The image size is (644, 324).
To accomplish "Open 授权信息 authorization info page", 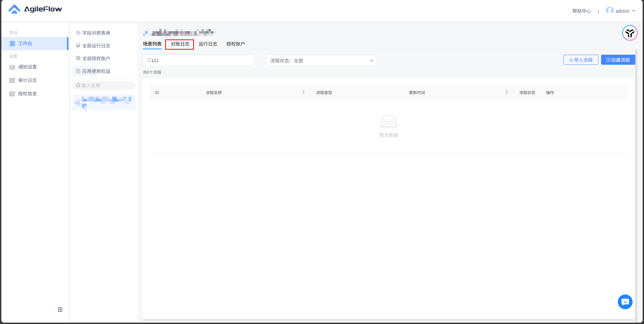I will (27, 94).
